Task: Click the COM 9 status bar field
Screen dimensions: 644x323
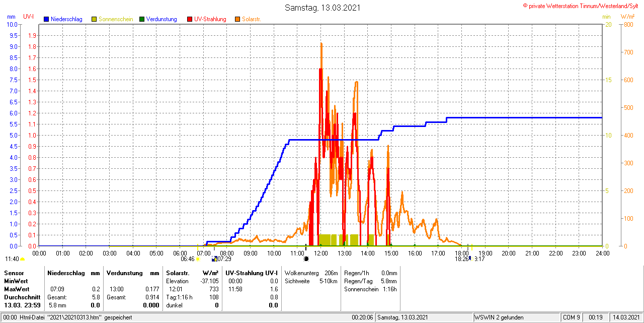Action: pyautogui.click(x=571, y=317)
